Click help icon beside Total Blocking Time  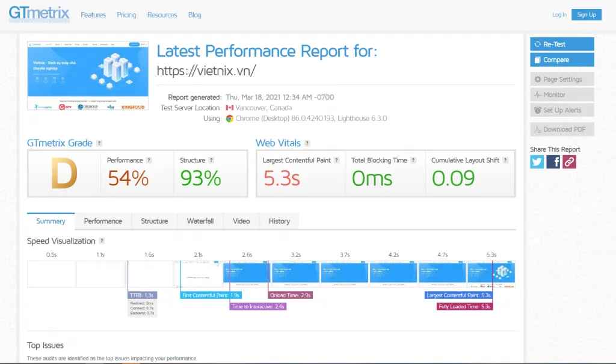point(413,161)
